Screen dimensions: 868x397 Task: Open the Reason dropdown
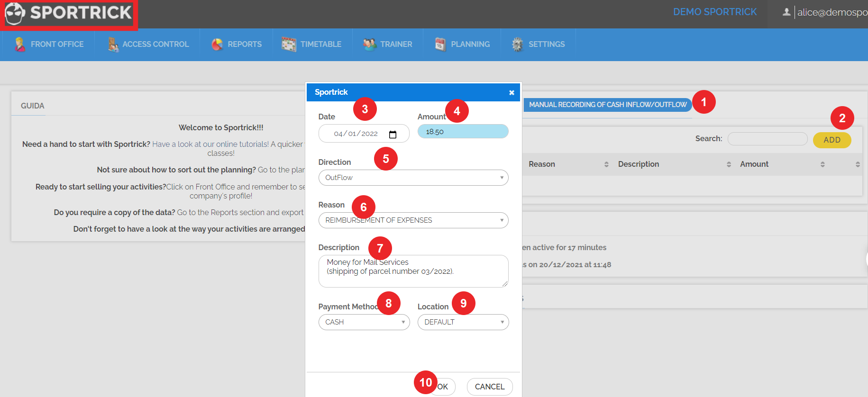tap(413, 220)
